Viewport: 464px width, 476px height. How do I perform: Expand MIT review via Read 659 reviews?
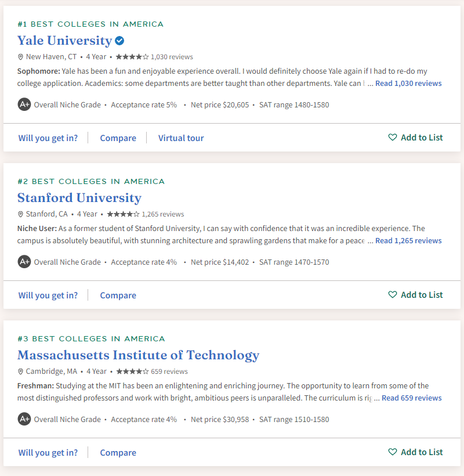pos(411,398)
